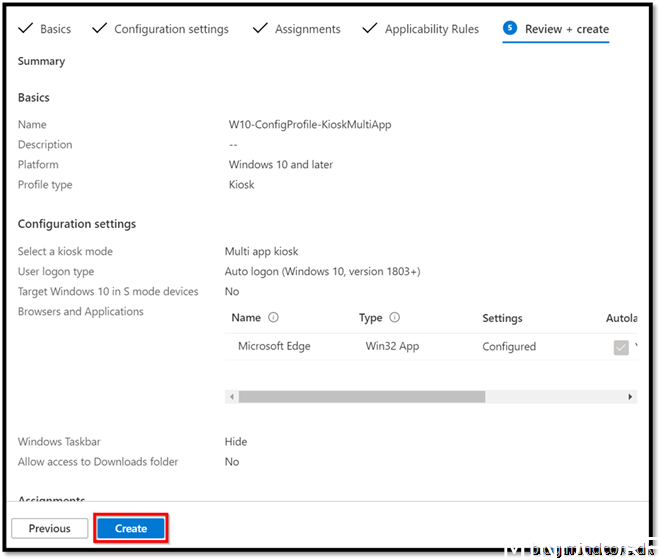Click the blue step 5 circle icon
Viewport: 661px width, 560px height.
(510, 28)
